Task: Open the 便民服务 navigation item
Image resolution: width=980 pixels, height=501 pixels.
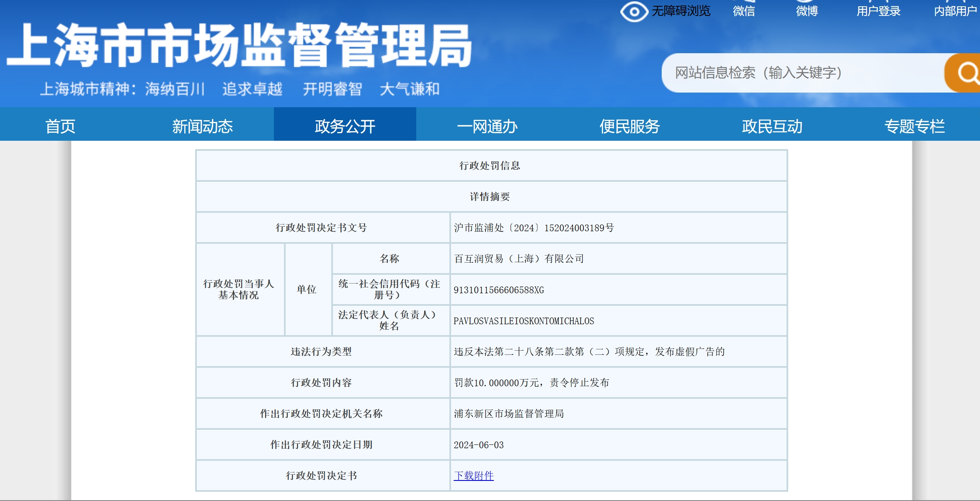Action: point(629,126)
